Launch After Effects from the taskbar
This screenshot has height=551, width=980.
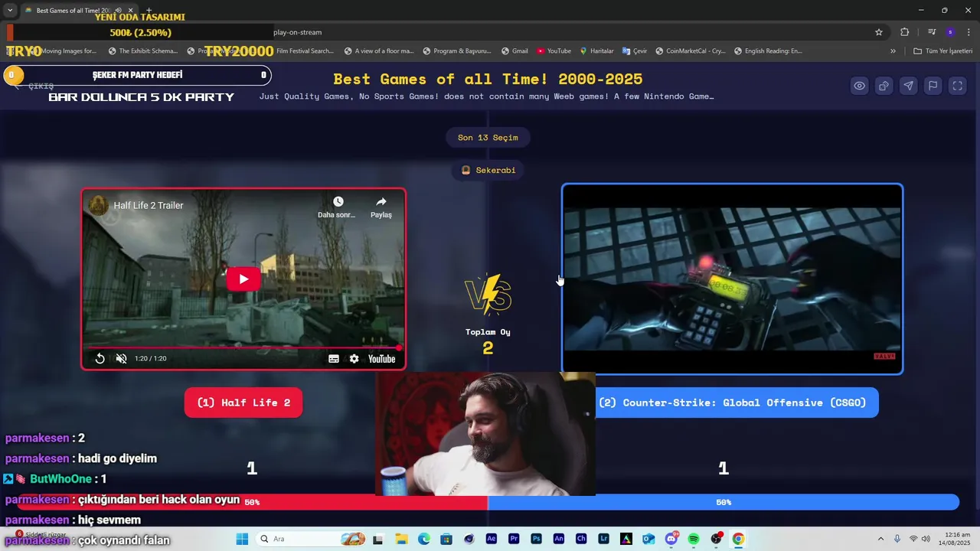point(491,539)
